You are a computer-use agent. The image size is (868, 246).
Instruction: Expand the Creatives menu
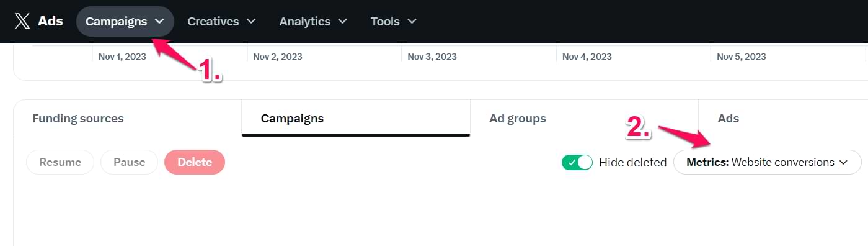pos(221,21)
